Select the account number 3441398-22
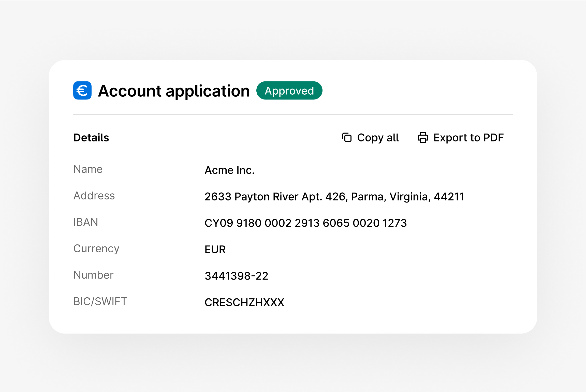The image size is (586, 392). tap(236, 276)
